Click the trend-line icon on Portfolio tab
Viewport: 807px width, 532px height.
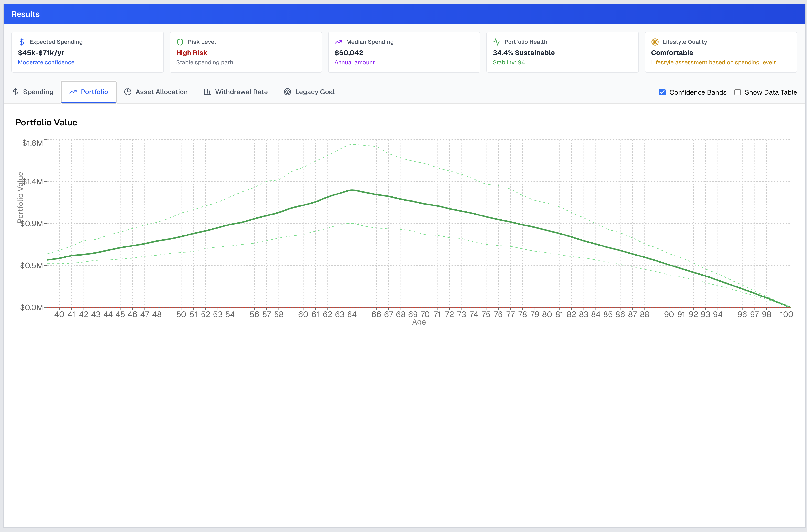(x=73, y=92)
